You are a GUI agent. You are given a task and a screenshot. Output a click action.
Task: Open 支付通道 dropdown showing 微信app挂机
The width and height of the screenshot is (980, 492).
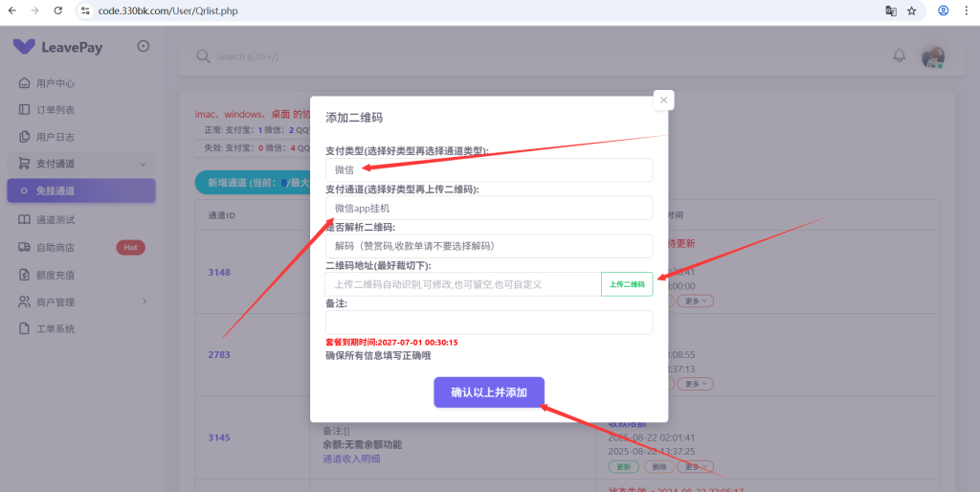(x=489, y=208)
